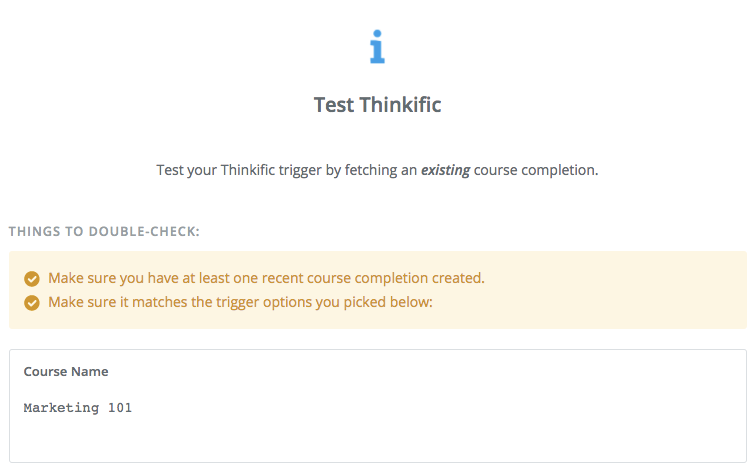Viewport: 756px width, 475px height.
Task: Click the word Thinkific in the heading
Action: 400,105
